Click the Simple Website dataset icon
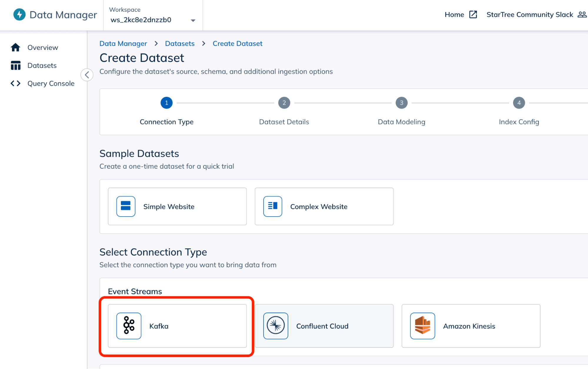This screenshot has width=588, height=369. coord(126,206)
